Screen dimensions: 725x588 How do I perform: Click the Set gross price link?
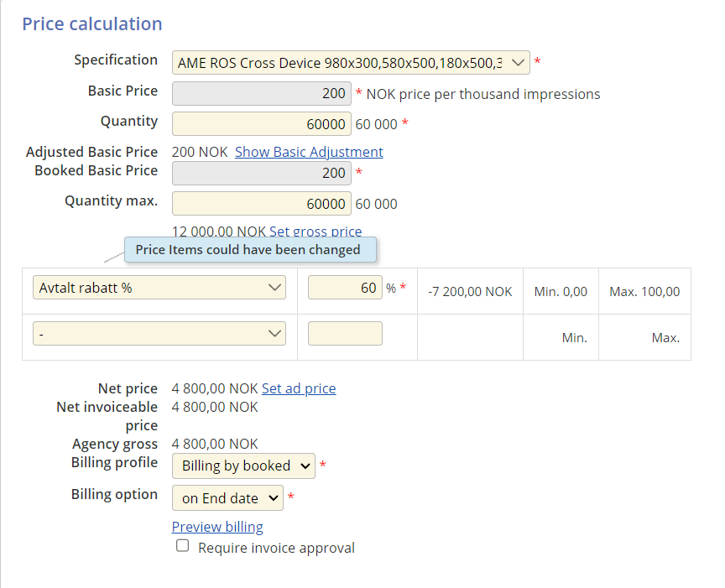click(316, 231)
